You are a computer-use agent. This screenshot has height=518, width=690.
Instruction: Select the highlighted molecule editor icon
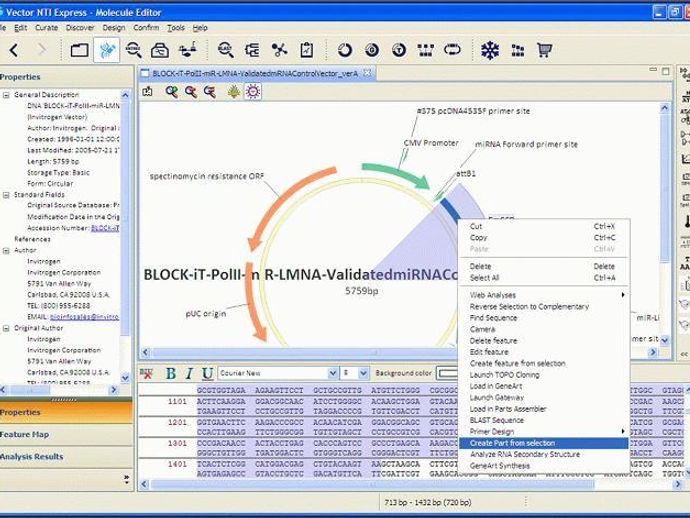tap(107, 50)
